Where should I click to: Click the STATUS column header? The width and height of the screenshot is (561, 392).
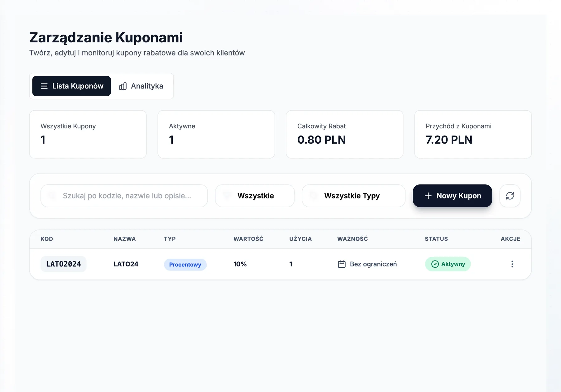click(x=436, y=239)
